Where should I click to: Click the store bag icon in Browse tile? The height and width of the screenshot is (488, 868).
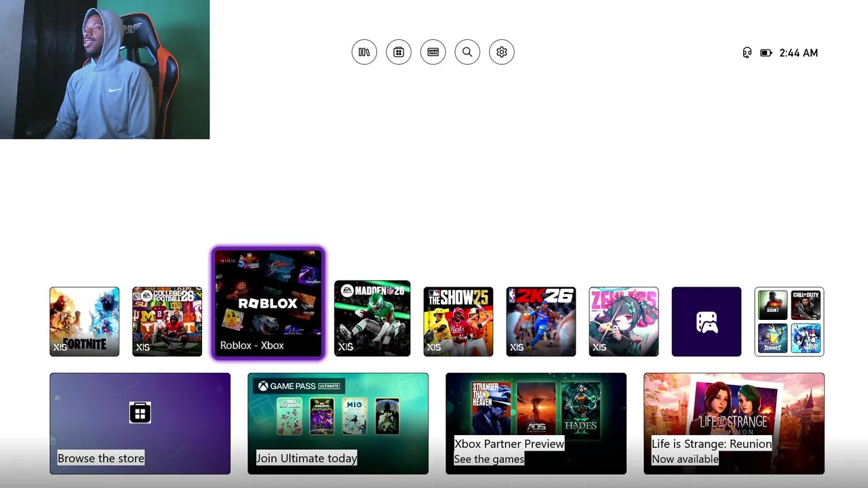(140, 412)
